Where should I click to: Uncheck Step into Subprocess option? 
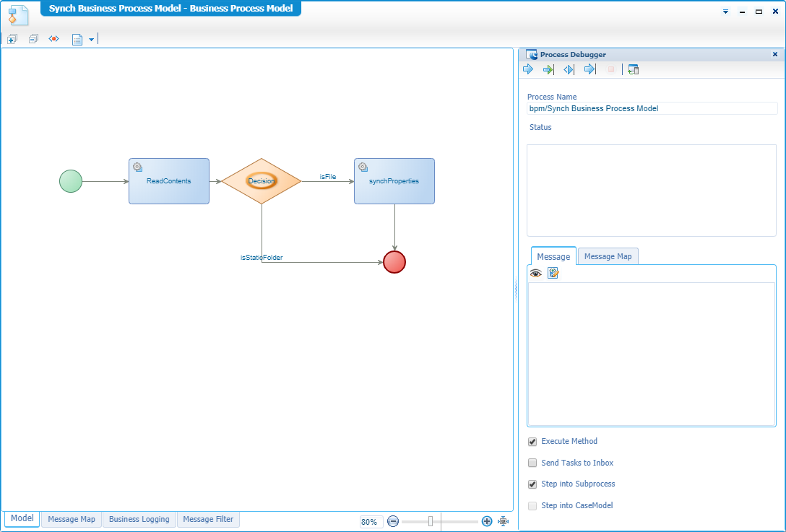[532, 484]
